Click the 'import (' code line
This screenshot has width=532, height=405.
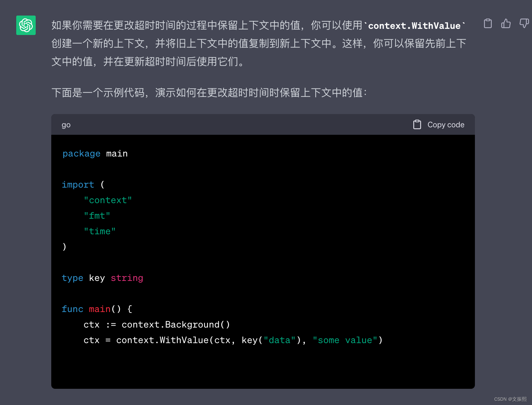(83, 185)
